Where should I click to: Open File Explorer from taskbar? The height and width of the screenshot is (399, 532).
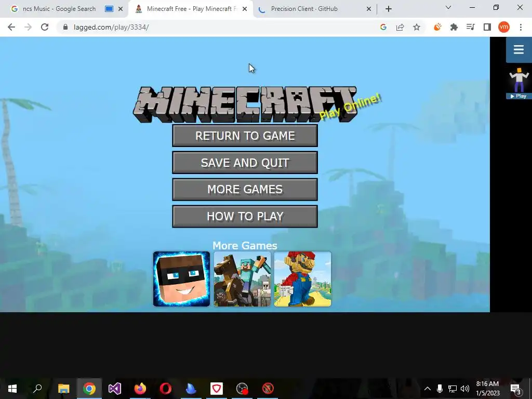(63, 389)
